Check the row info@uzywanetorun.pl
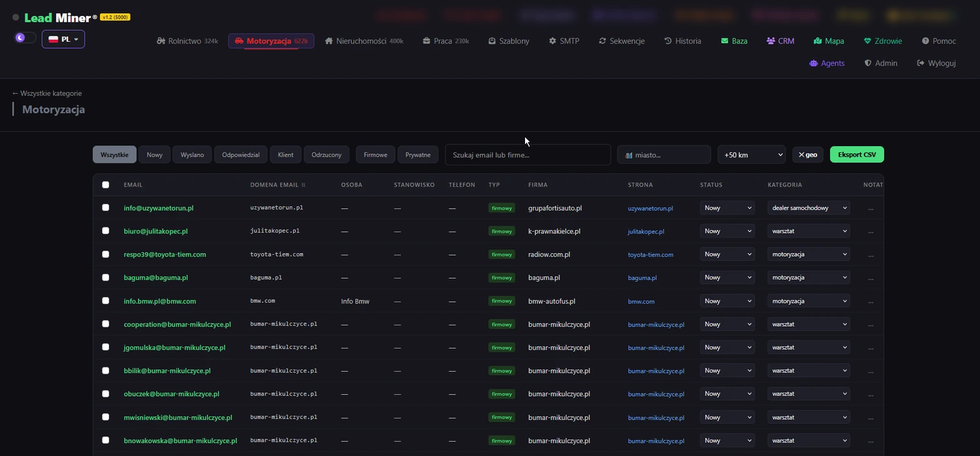The image size is (980, 456). 106,207
